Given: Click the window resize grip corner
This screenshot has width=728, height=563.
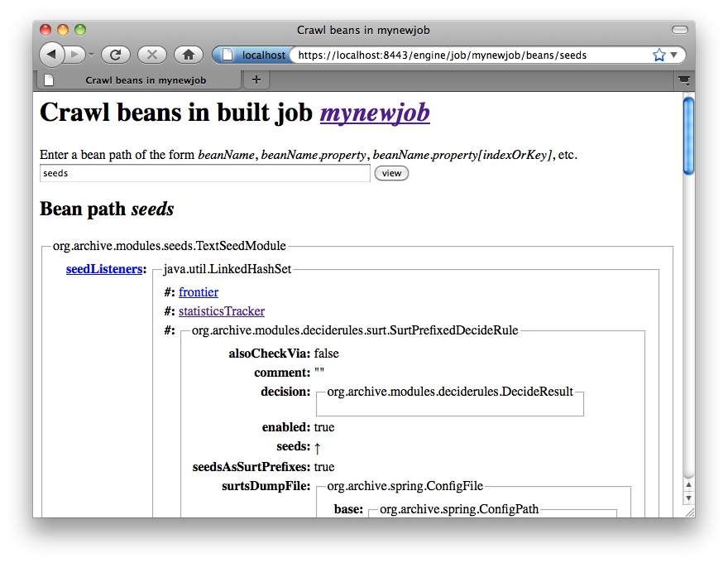Looking at the screenshot, I should click(689, 512).
